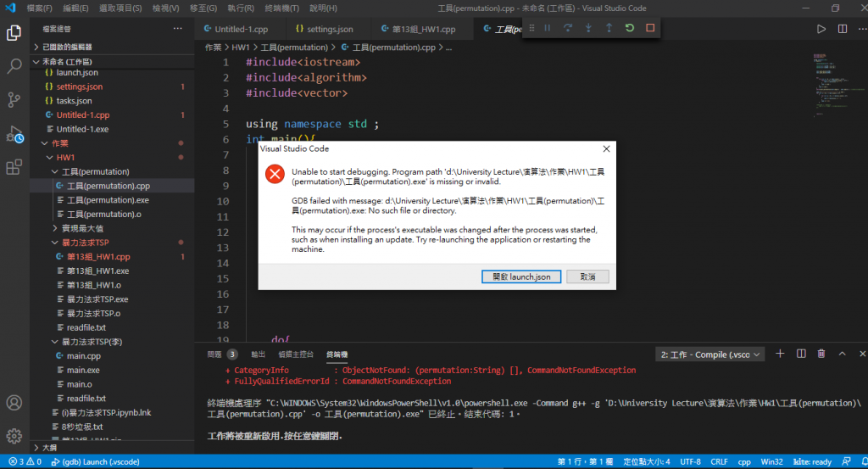
Task: Collapse the 工具(permutation) folder
Action: (x=114, y=171)
